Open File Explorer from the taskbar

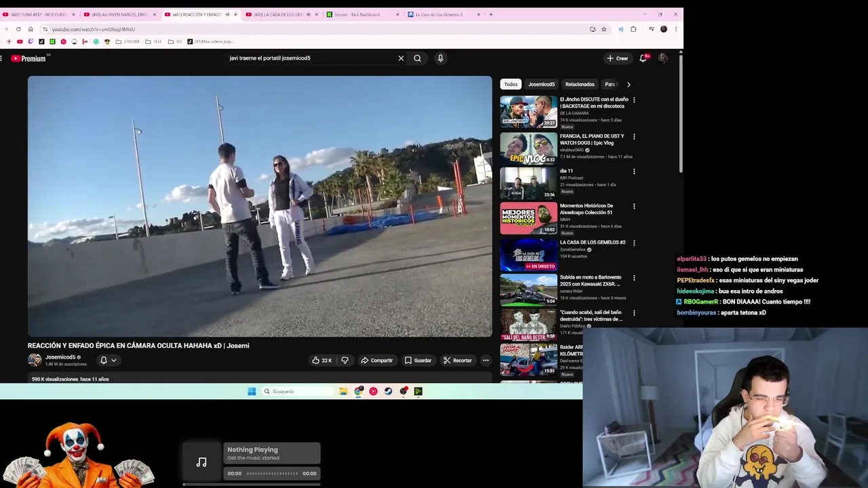tap(343, 392)
